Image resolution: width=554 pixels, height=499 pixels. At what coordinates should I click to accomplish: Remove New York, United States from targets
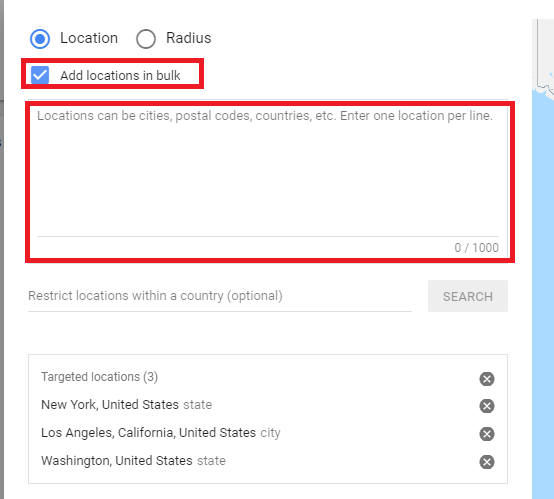[x=487, y=406]
